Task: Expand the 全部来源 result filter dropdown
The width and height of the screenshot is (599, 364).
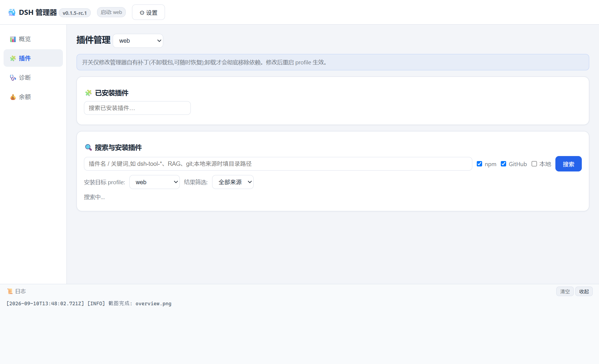Action: (x=233, y=182)
